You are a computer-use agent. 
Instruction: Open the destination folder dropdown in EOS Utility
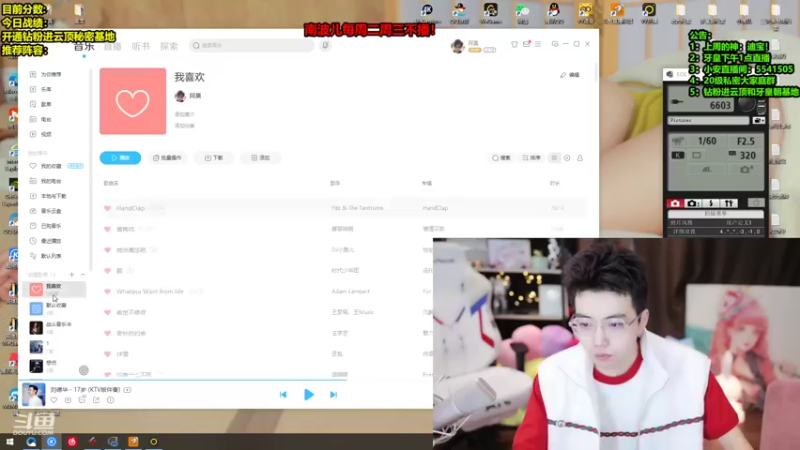pos(759,120)
